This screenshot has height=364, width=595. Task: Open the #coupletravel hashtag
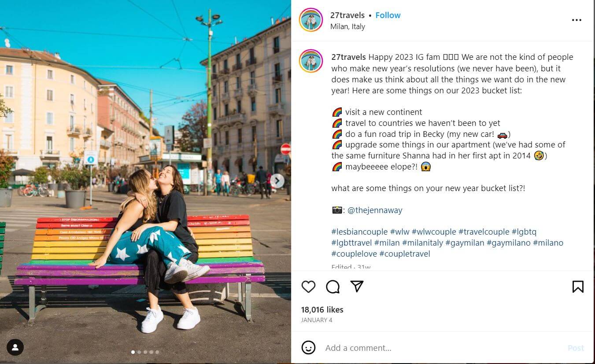click(x=405, y=254)
